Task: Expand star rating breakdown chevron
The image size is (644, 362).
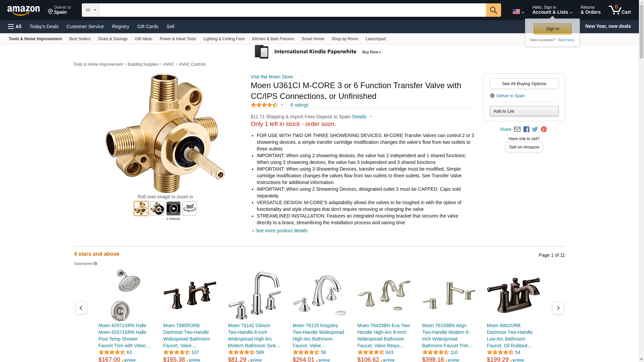Action: [x=282, y=105]
